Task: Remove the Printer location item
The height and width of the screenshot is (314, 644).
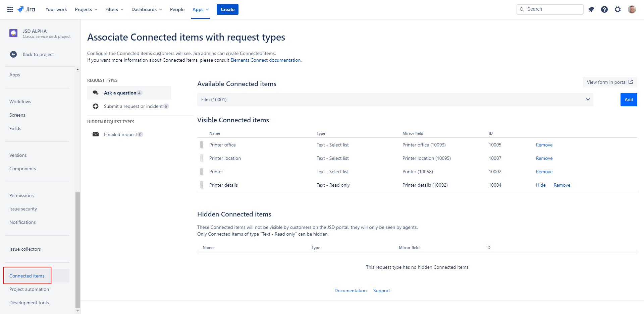Action: [x=544, y=158]
